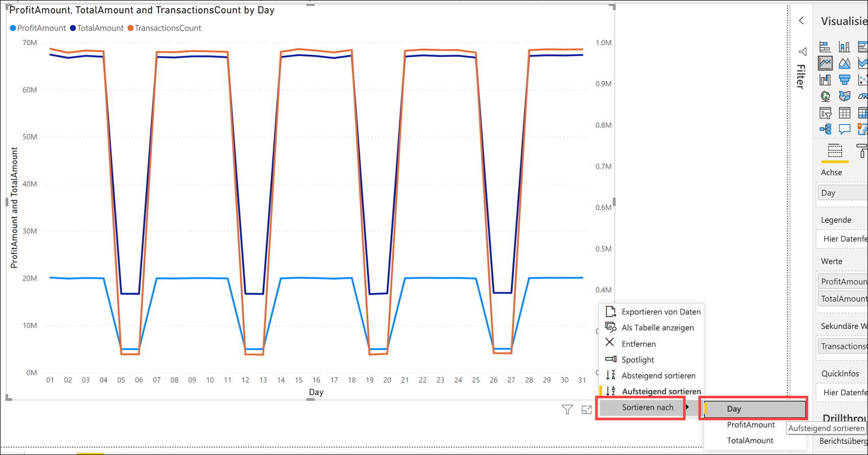
Task: Expand the vertical Filter pane label
Action: point(801,77)
